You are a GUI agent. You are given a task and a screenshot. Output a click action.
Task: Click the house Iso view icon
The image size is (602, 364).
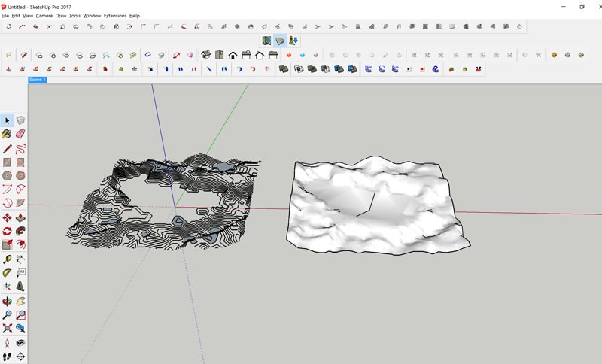pos(205,55)
